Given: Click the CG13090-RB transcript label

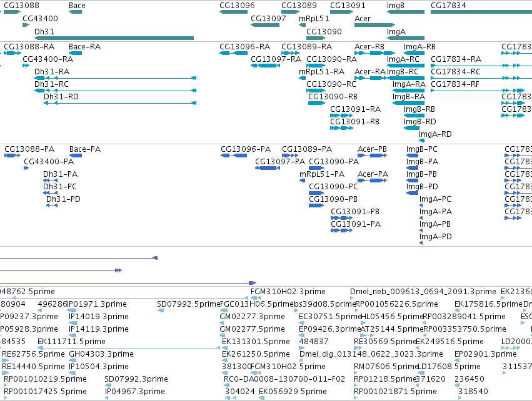Looking at the screenshot, I should 333,97.
